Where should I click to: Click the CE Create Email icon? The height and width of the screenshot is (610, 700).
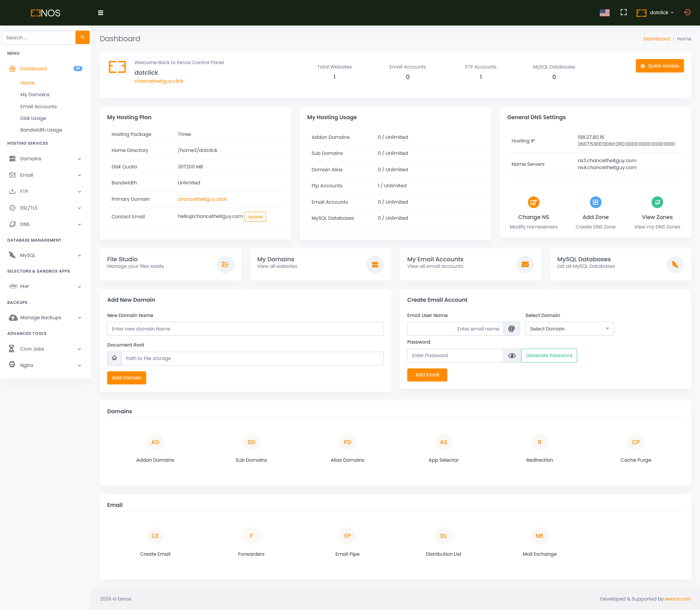pos(155,536)
